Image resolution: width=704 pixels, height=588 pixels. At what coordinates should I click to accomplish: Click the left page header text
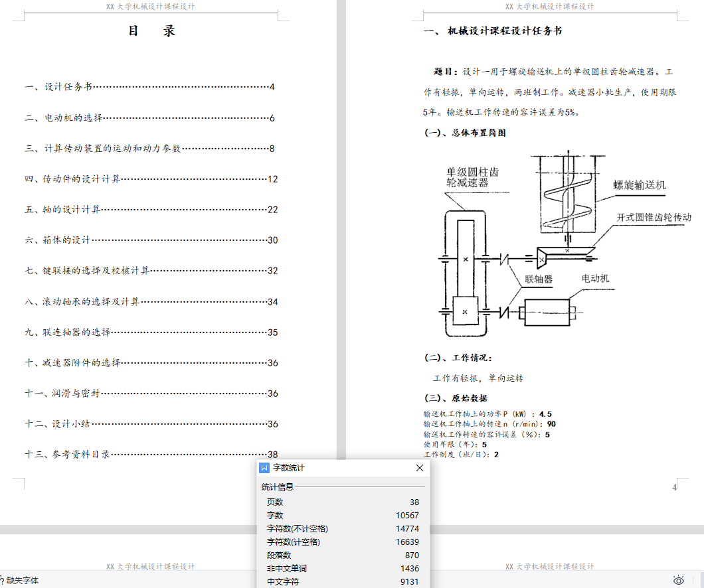point(150,7)
